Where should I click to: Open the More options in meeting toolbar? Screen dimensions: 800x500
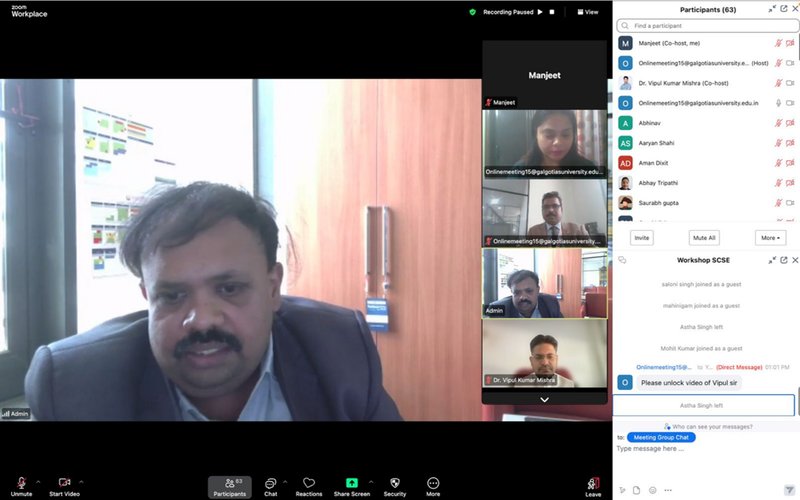click(x=433, y=486)
